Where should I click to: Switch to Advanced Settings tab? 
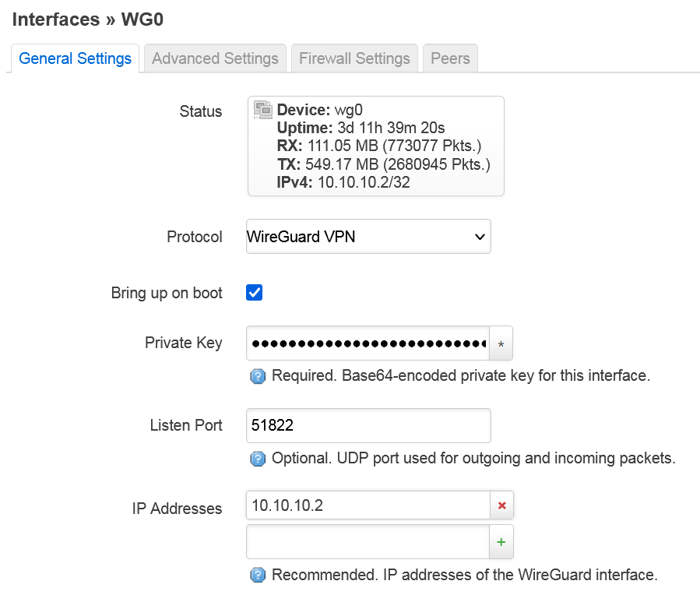(x=215, y=58)
